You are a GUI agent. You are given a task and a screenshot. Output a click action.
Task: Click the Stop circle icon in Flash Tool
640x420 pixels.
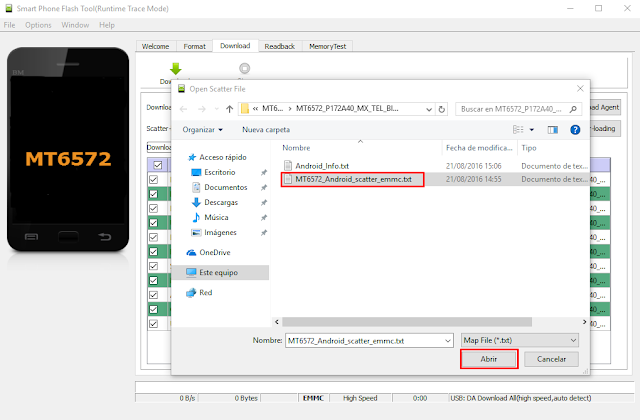(244, 68)
